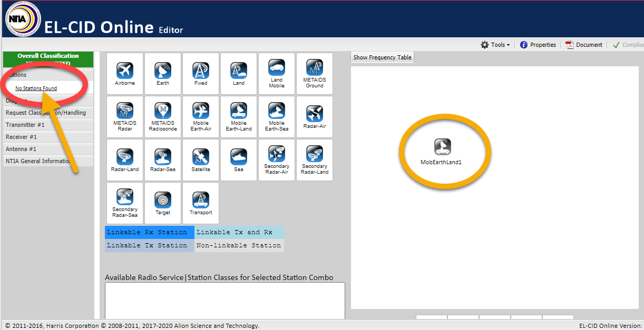Click the Linkable Tx and Rx legend swatch
The width and height of the screenshot is (644, 330).
tap(239, 232)
